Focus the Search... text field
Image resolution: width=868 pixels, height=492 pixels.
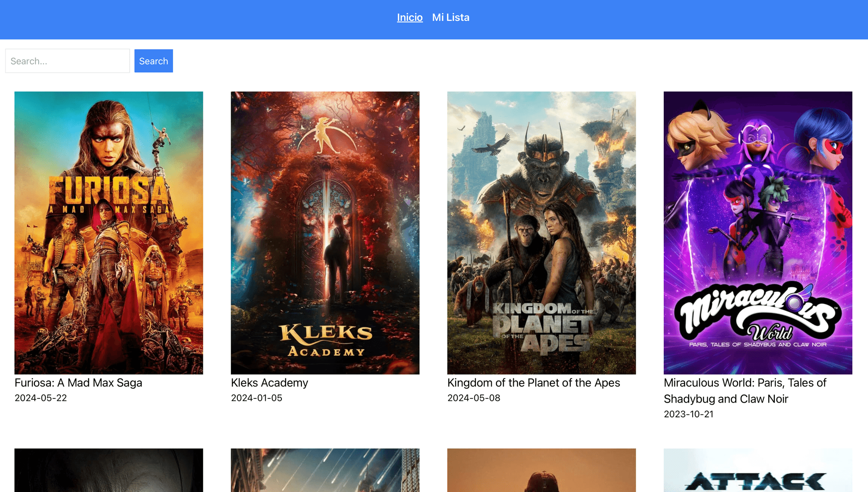point(67,61)
